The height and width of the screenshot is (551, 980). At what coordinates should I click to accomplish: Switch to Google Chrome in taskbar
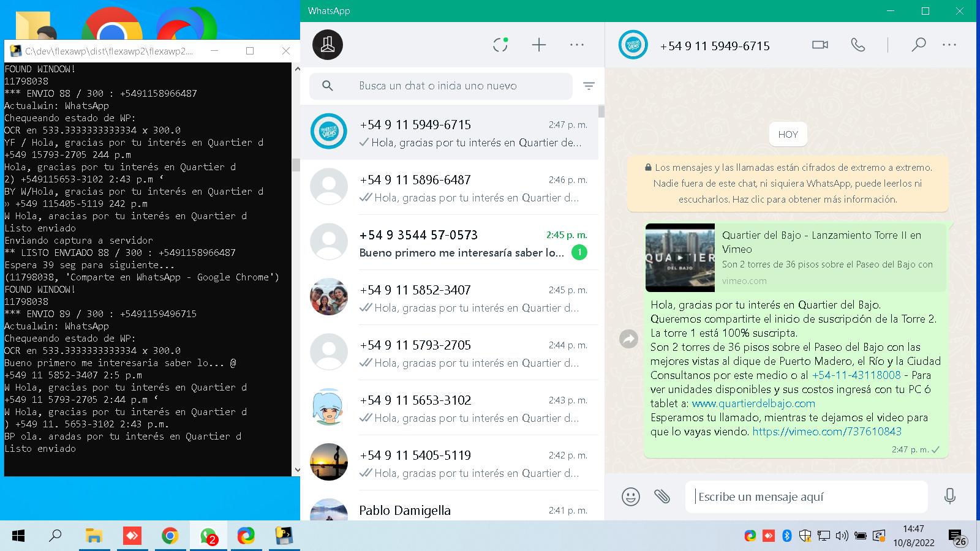point(170,536)
